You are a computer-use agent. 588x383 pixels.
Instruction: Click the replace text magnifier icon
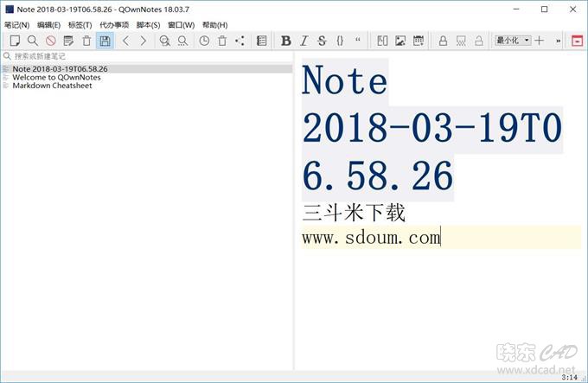click(182, 41)
